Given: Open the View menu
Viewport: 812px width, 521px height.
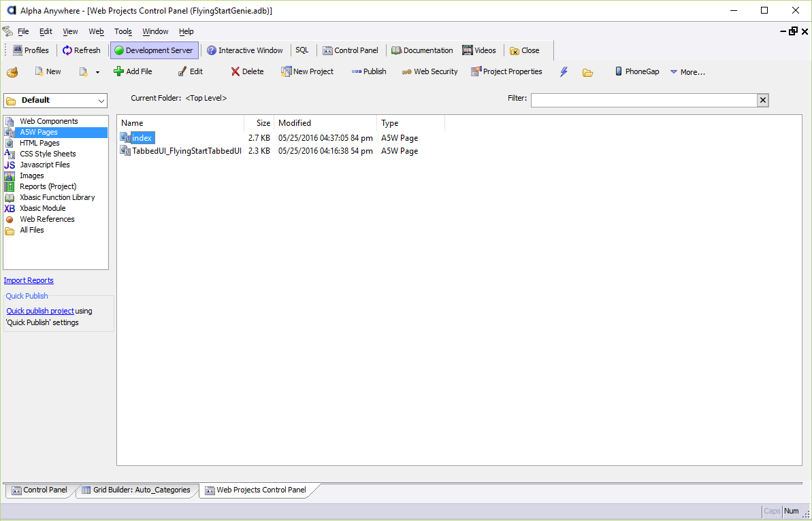Looking at the screenshot, I should click(x=70, y=31).
